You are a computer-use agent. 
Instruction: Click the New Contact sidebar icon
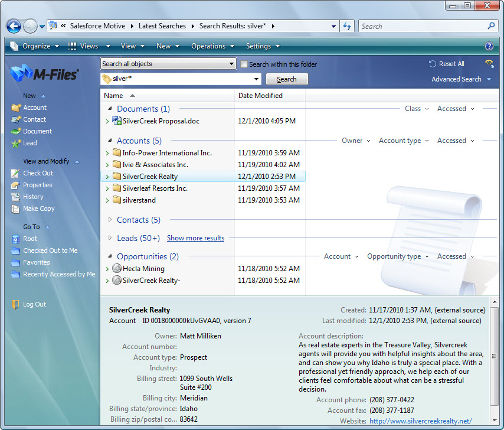(x=15, y=120)
